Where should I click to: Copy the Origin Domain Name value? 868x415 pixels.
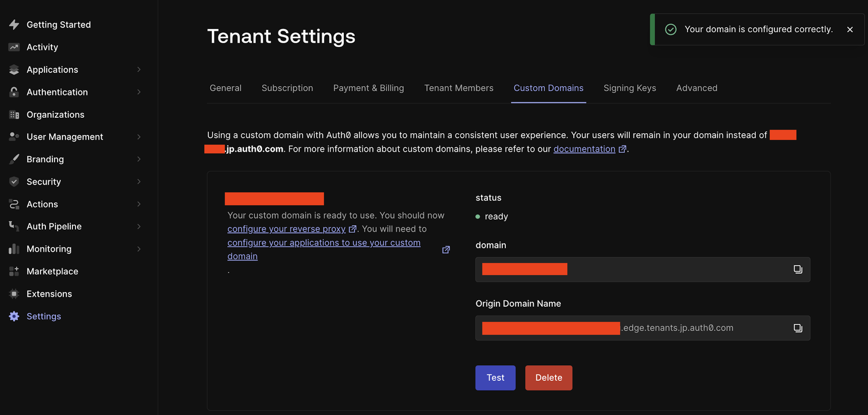[798, 328]
